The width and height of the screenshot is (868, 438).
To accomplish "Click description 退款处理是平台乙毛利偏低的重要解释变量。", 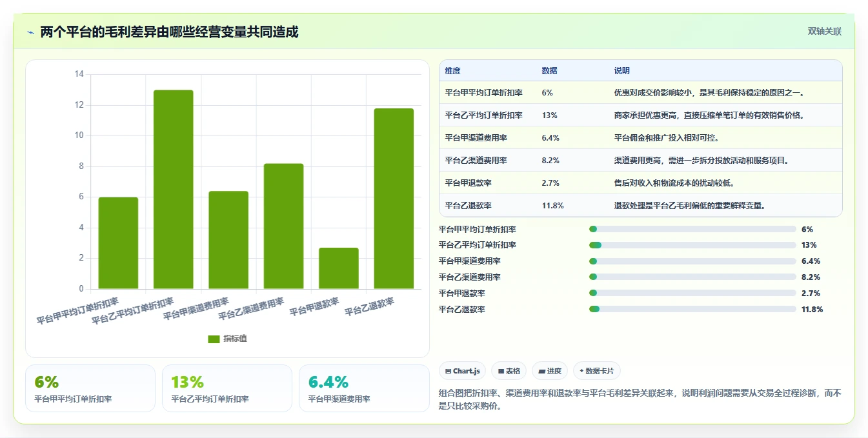I will pos(690,206).
